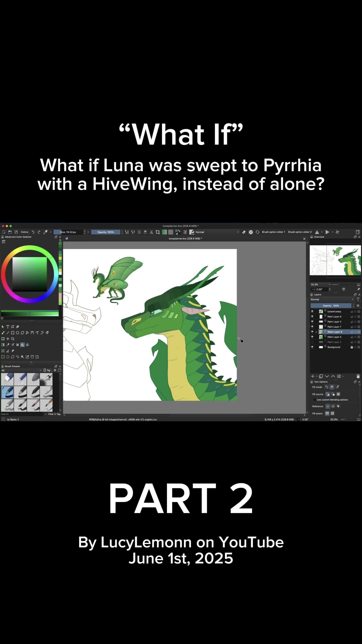Click the Undo arrow in toolbar
The height and width of the screenshot is (644, 362).
[33, 232]
